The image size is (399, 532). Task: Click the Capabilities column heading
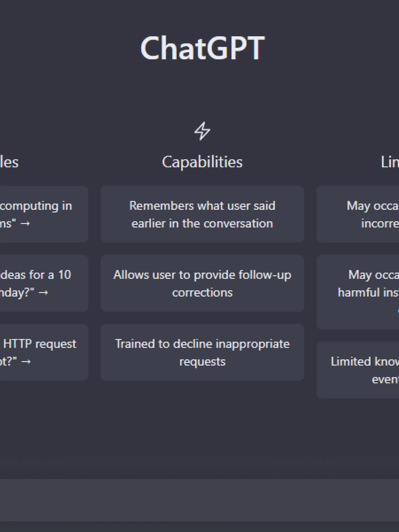pos(202,162)
